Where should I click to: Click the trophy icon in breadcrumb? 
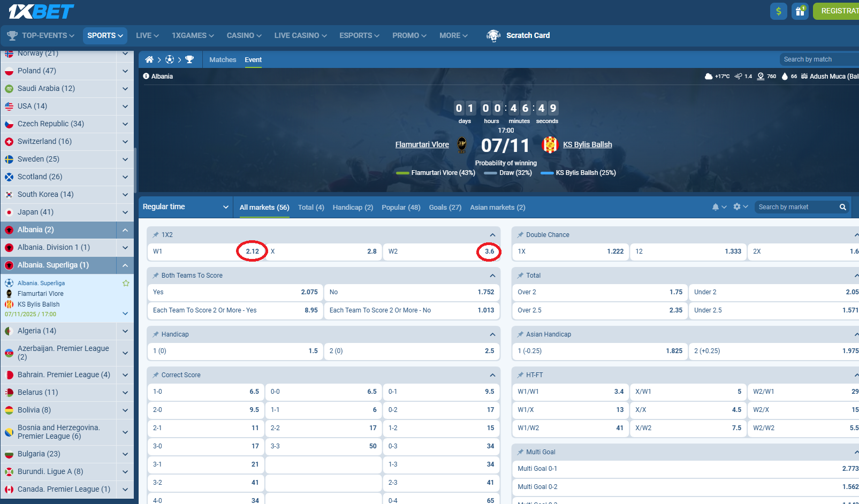pyautogui.click(x=189, y=59)
